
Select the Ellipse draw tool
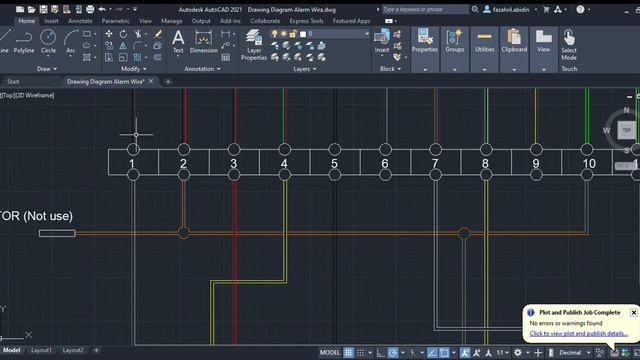click(87, 45)
